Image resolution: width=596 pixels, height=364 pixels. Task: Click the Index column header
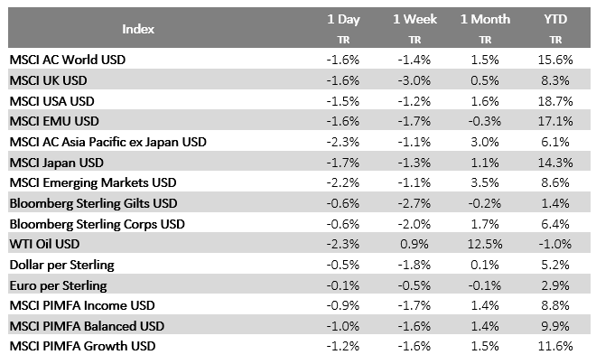[138, 28]
